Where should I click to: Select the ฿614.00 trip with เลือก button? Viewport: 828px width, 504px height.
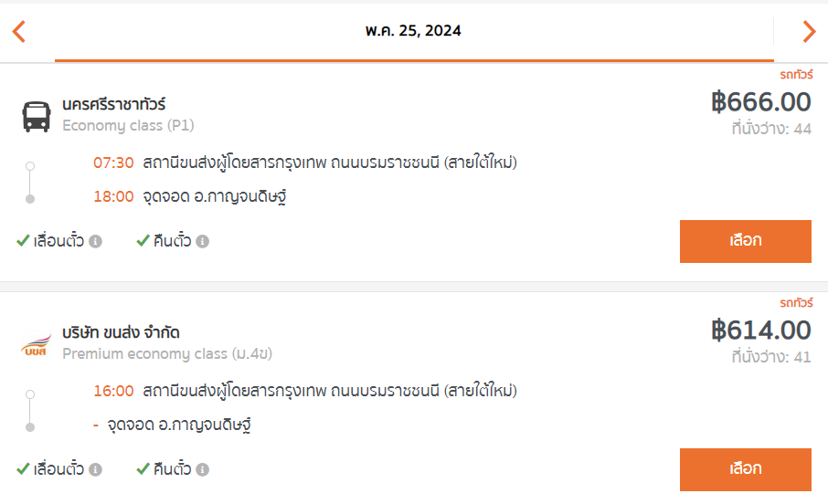coord(745,469)
